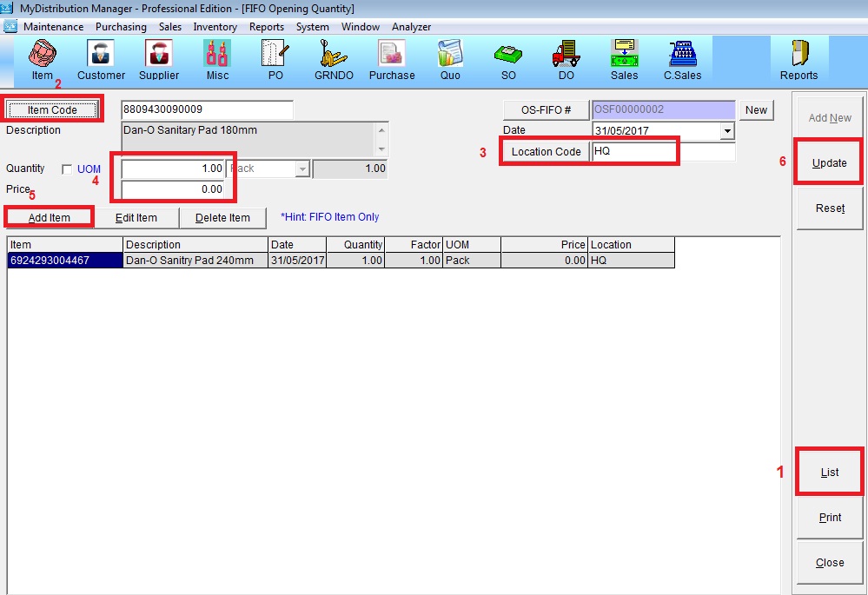Open the Customer module icon
868x595 pixels.
tap(101, 57)
